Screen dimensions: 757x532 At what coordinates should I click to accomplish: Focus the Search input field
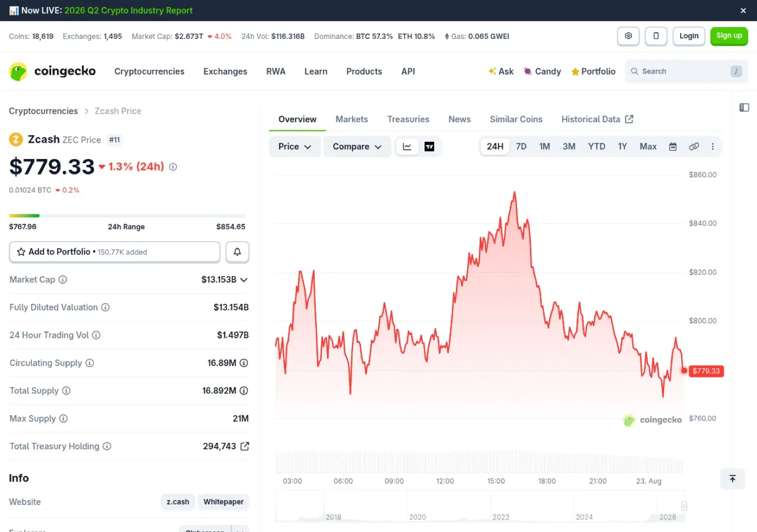point(686,71)
